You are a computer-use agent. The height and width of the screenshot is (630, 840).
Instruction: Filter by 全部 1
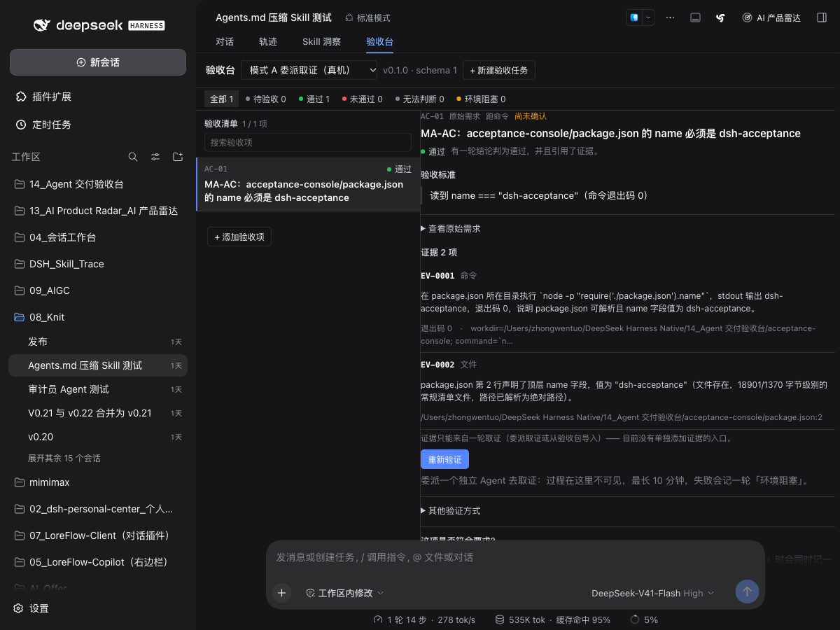222,99
